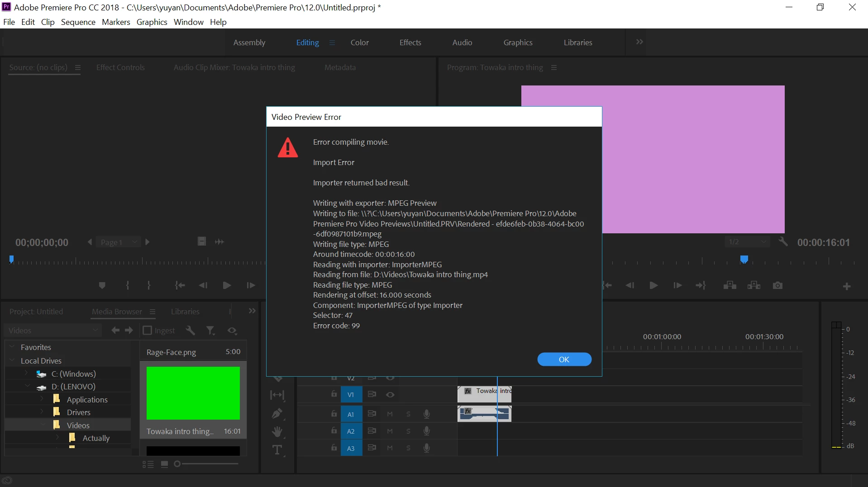Enable voice-over record on A1
The width and height of the screenshot is (868, 487).
(x=426, y=414)
